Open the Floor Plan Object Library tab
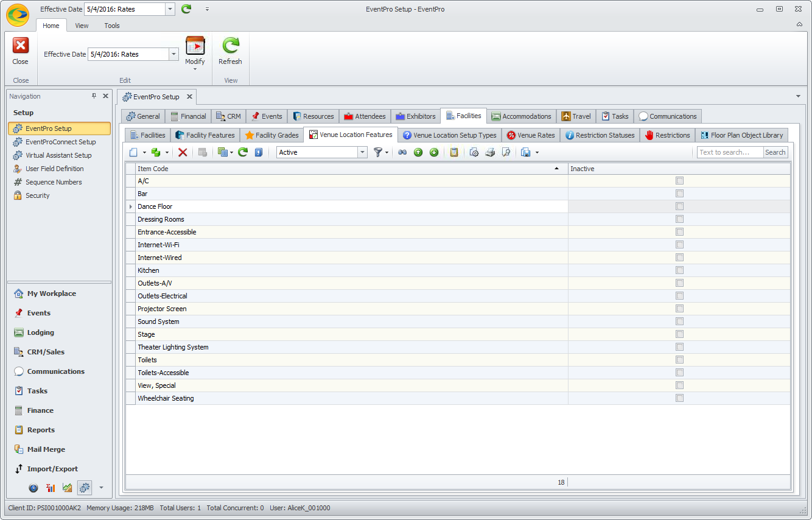The width and height of the screenshot is (812, 520). [x=741, y=135]
